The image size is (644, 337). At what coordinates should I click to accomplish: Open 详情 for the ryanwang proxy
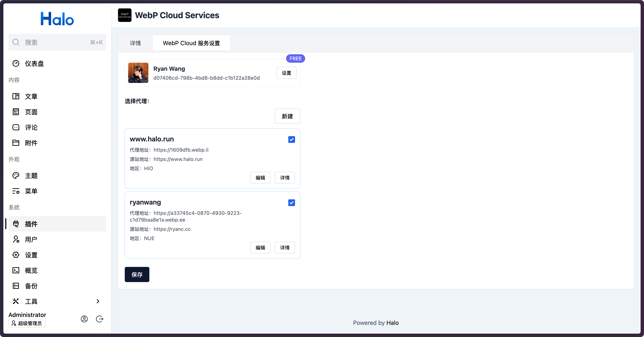click(285, 248)
